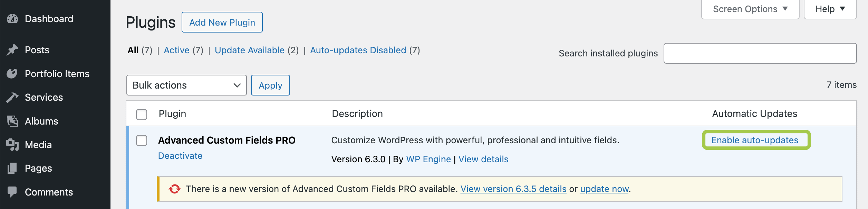
Task: Filter plugins by Active
Action: (176, 50)
